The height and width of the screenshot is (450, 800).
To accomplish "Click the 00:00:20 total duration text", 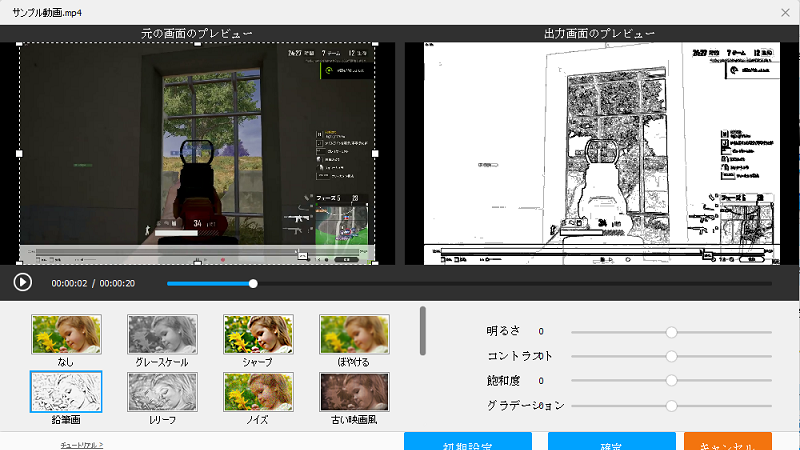I will coord(117,283).
